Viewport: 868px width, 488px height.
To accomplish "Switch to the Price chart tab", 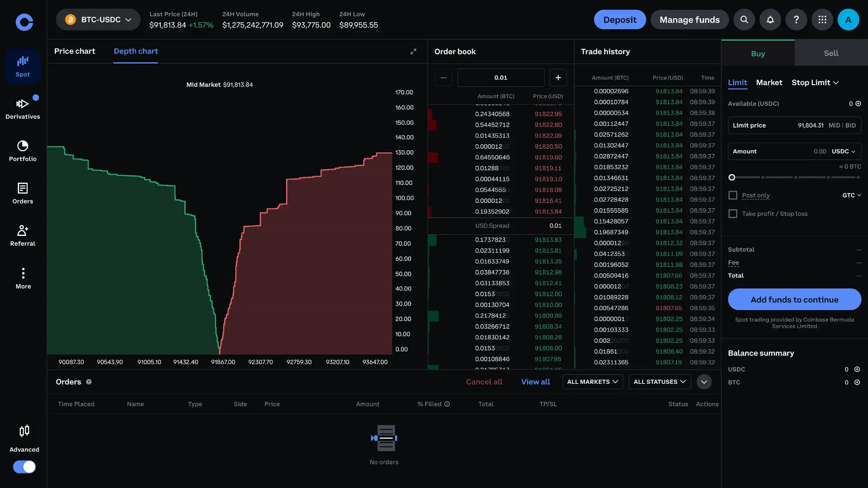I will tap(75, 51).
